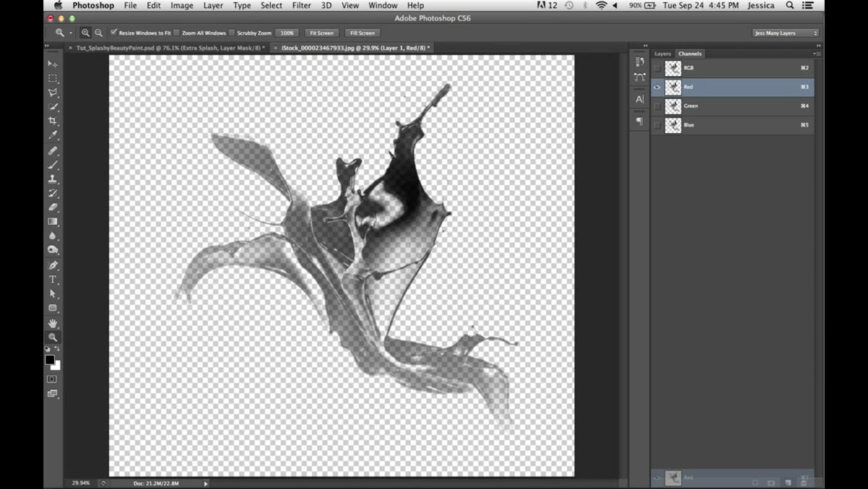Choose the zoom out magnifier option
868x489 pixels.
(98, 33)
